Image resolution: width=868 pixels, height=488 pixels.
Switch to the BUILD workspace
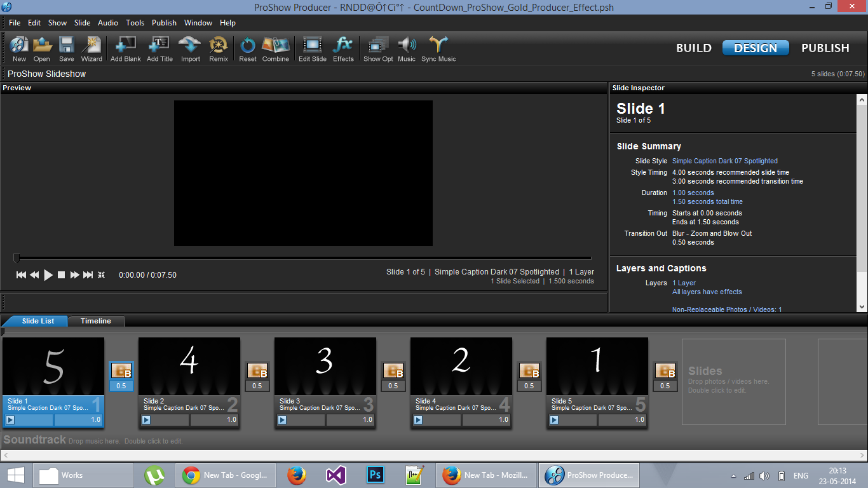(x=695, y=48)
